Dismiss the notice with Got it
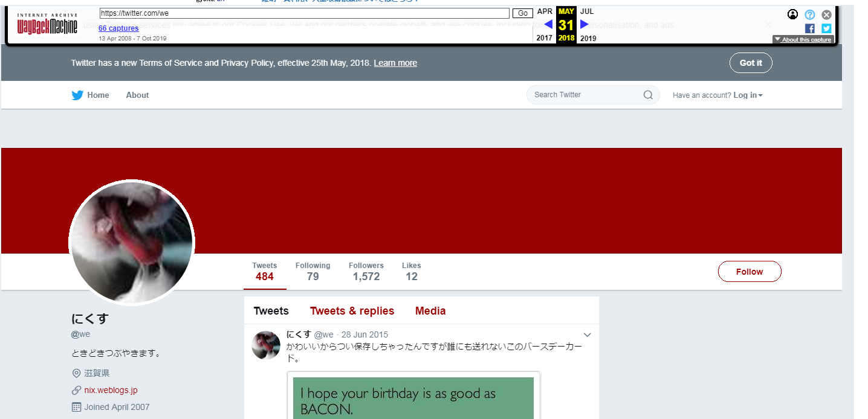Viewport: 868px width, 419px height. pyautogui.click(x=751, y=63)
